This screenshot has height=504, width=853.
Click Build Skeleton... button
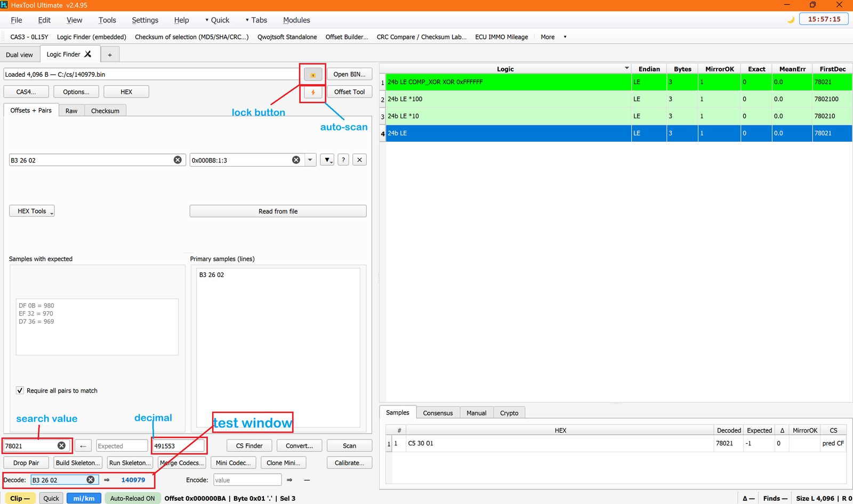tap(78, 463)
